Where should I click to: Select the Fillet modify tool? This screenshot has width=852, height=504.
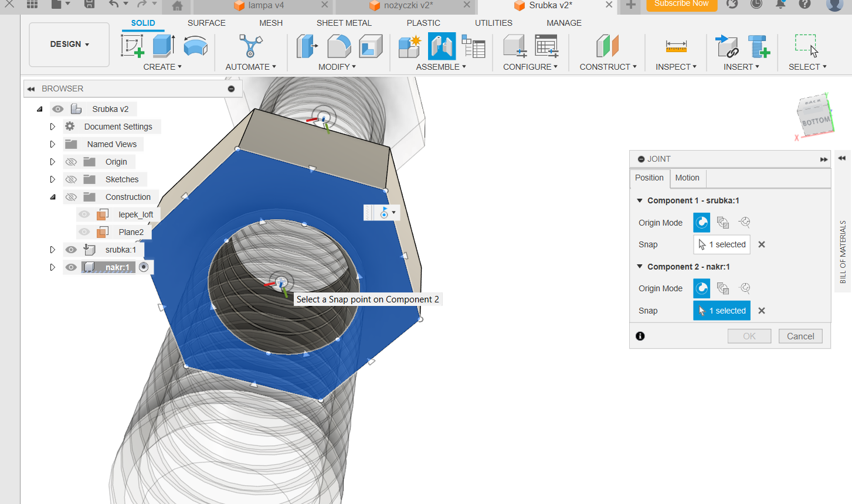click(x=339, y=46)
